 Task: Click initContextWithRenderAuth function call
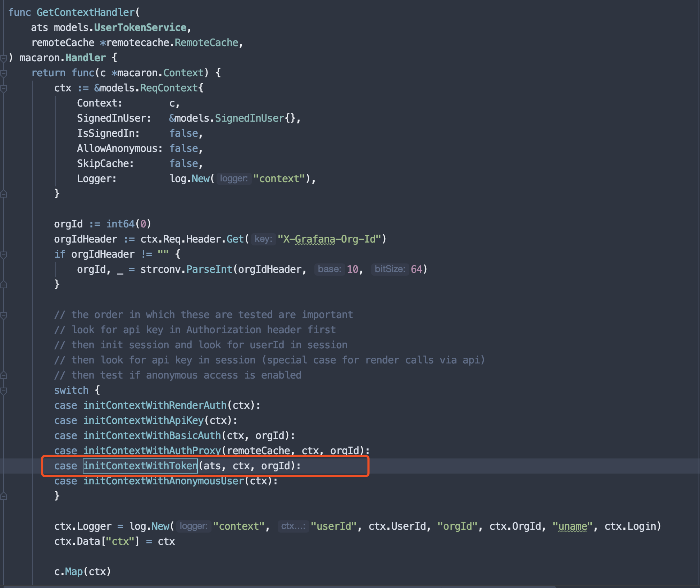click(x=155, y=405)
